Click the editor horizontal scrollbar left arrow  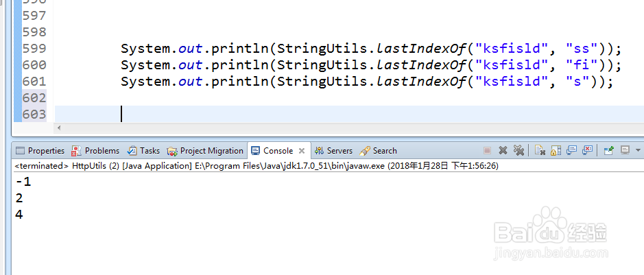(x=58, y=128)
